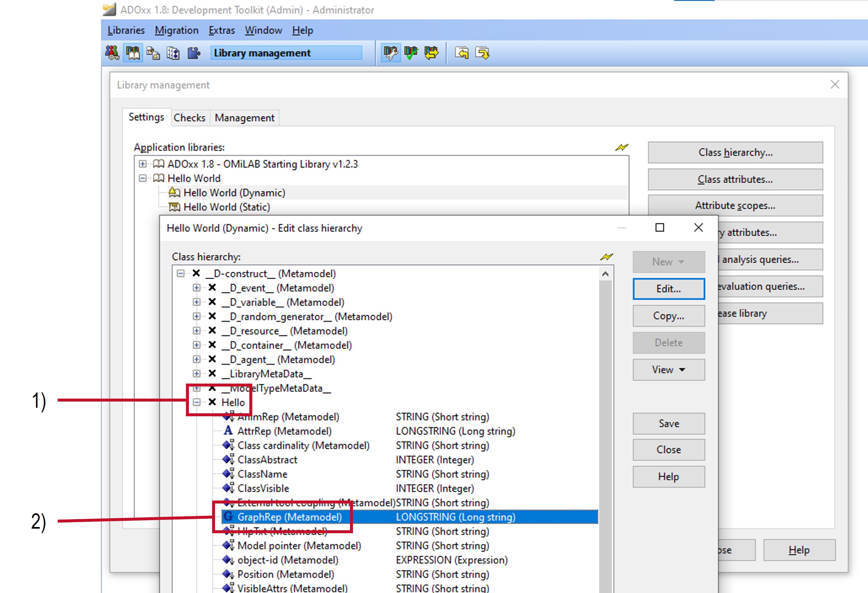This screenshot has height=593, width=868.
Task: Click the Attribute scopes... button
Action: click(735, 206)
